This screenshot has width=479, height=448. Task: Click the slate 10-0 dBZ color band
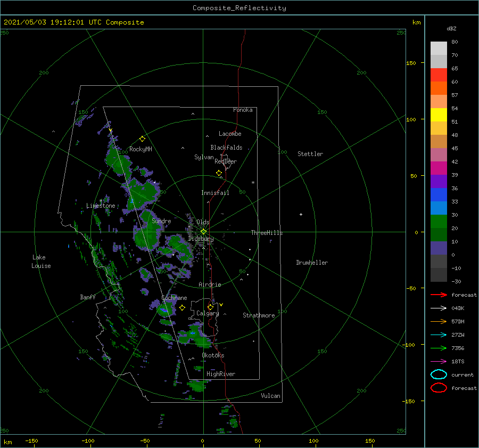439,248
